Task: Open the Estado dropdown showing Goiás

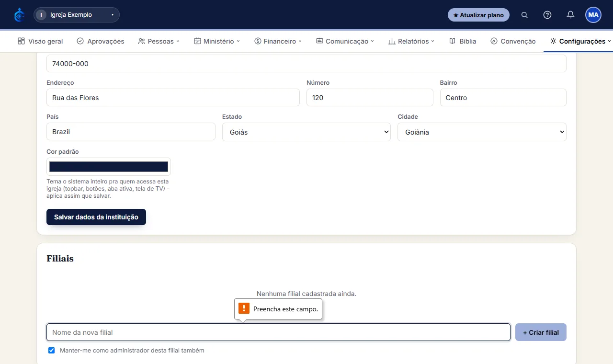Action: 306,132
